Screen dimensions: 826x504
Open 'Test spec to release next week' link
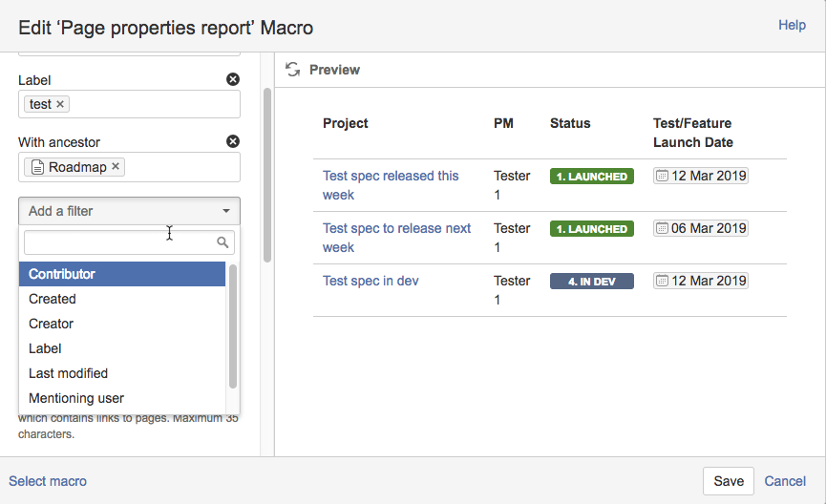point(396,238)
